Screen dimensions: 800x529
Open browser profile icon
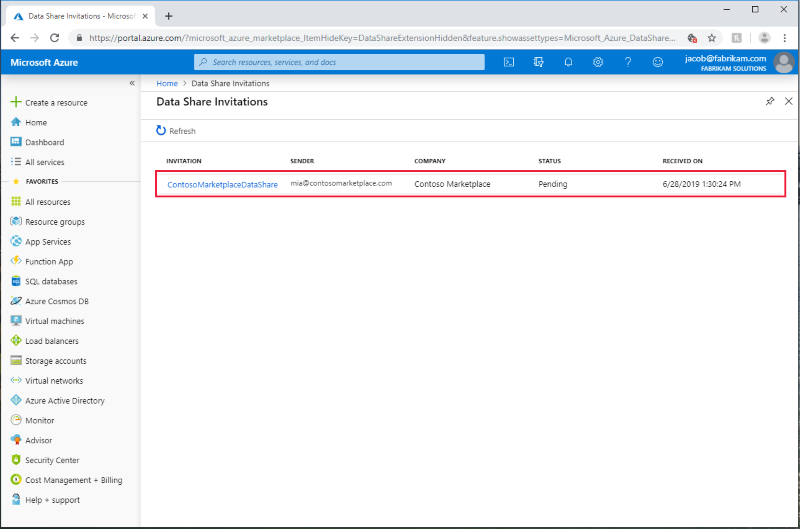coord(764,38)
